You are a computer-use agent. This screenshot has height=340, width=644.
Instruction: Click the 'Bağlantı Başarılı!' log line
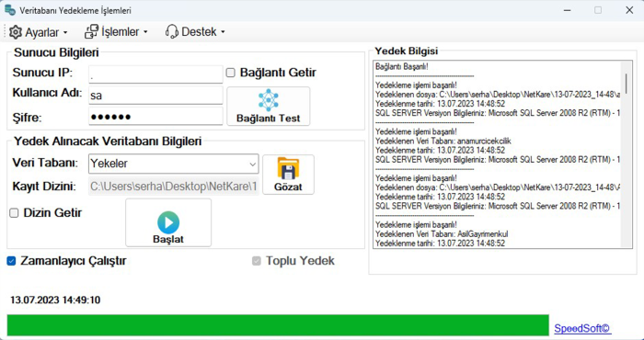402,66
